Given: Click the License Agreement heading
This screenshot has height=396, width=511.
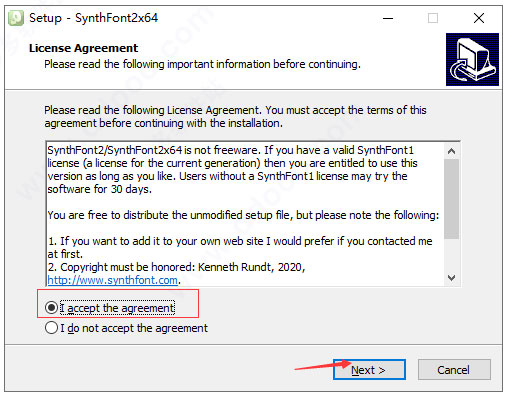Looking at the screenshot, I should tap(83, 48).
